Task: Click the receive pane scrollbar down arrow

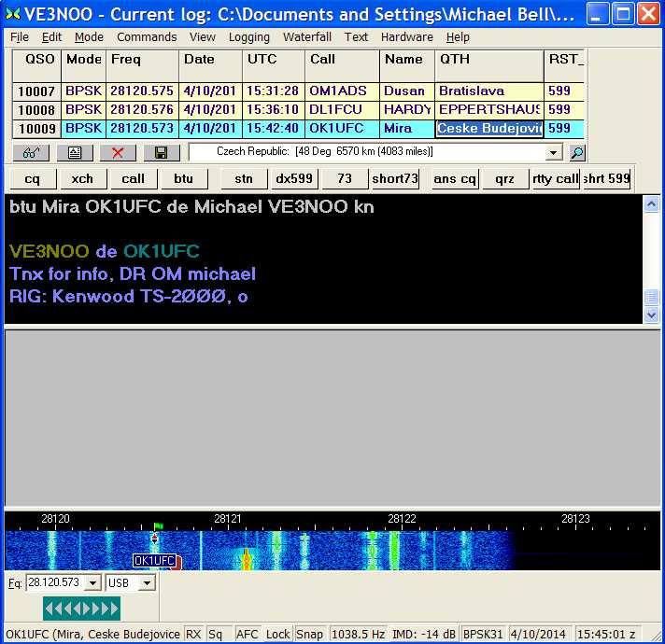Action: pos(652,315)
